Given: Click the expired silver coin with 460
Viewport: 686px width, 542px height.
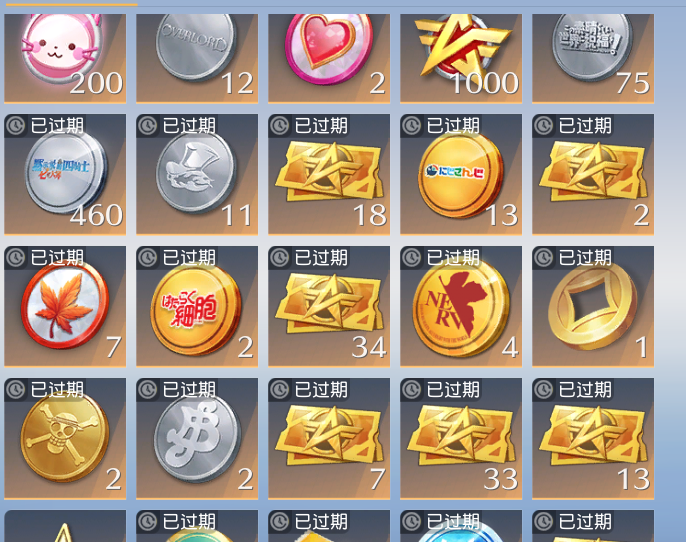Looking at the screenshot, I should pos(65,175).
